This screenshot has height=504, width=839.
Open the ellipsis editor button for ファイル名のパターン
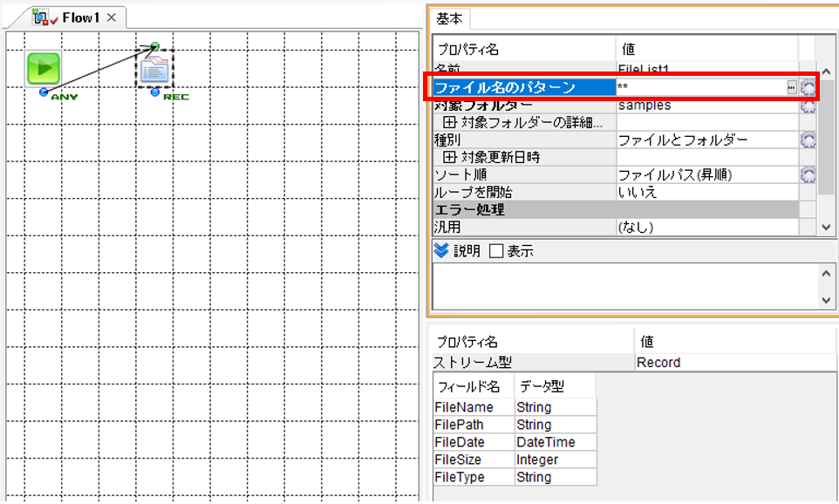[791, 87]
